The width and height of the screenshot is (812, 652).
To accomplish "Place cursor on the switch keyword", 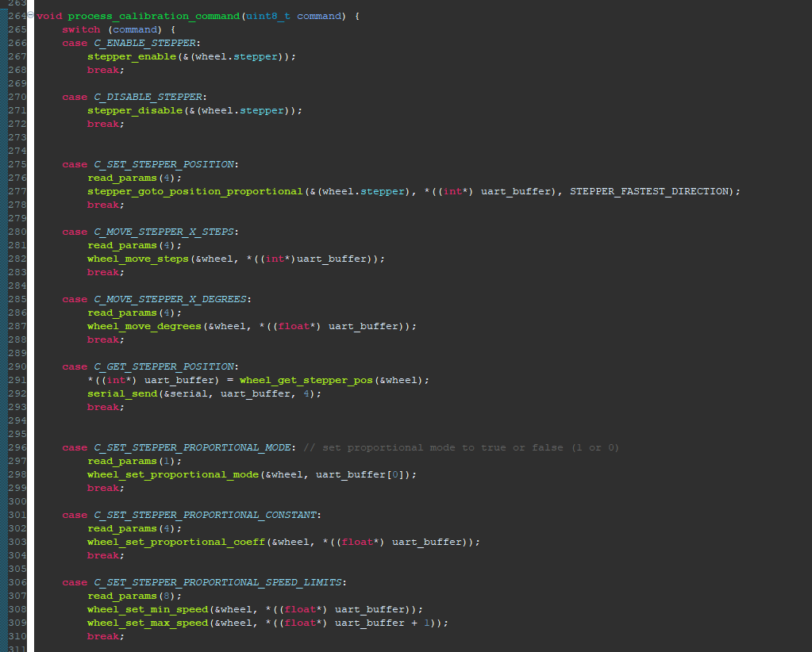I will click(81, 29).
